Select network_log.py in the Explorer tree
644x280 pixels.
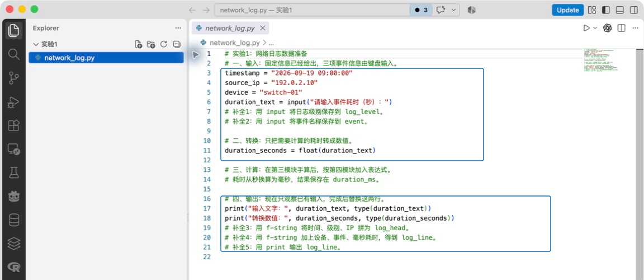point(106,58)
